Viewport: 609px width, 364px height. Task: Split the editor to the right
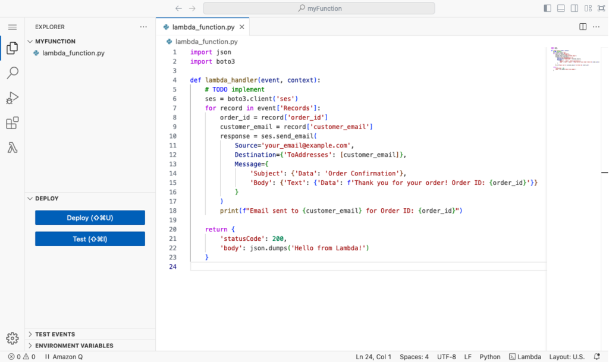pyautogui.click(x=583, y=27)
